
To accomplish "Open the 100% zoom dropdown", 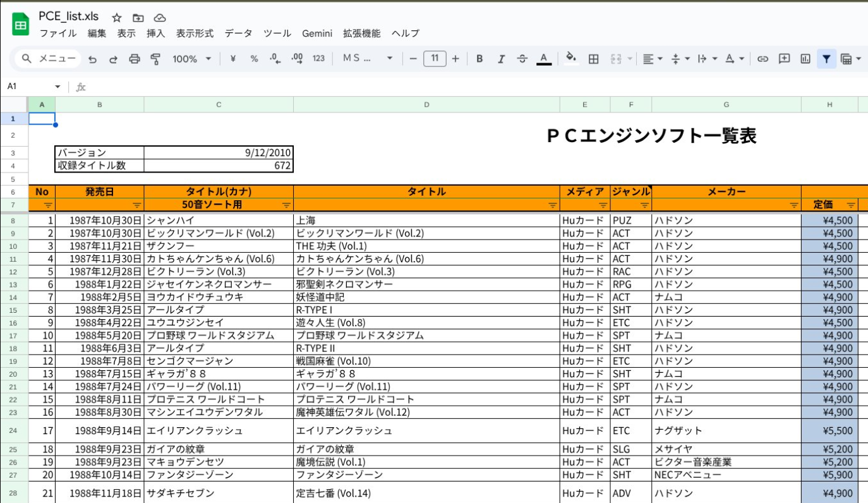I will coord(192,59).
